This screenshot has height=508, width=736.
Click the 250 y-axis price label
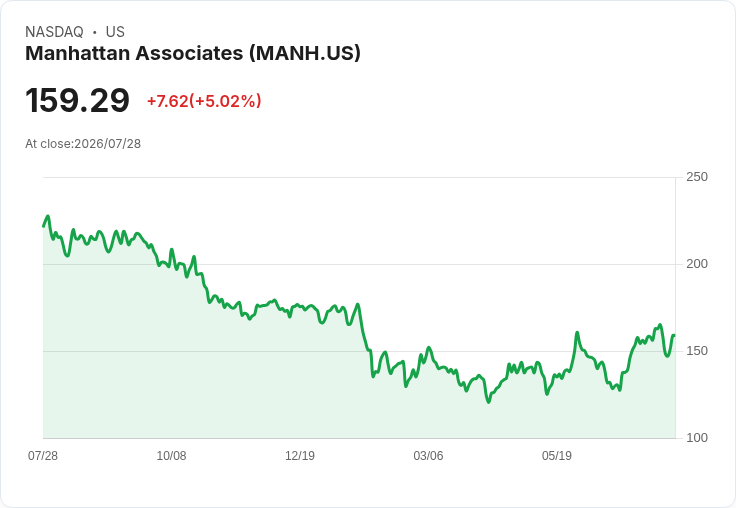[697, 177]
